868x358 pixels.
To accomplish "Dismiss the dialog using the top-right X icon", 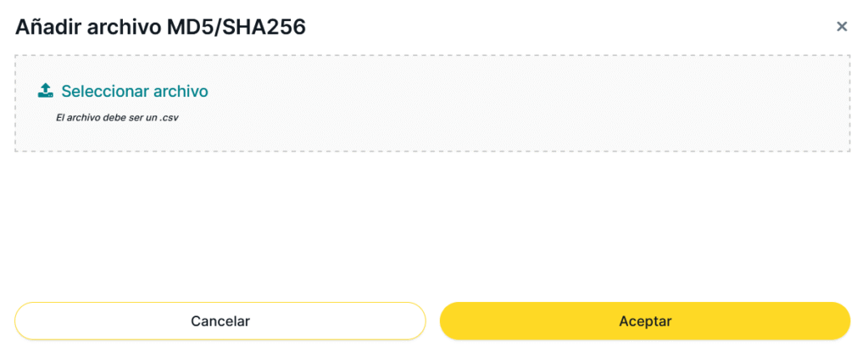I will pos(842,27).
